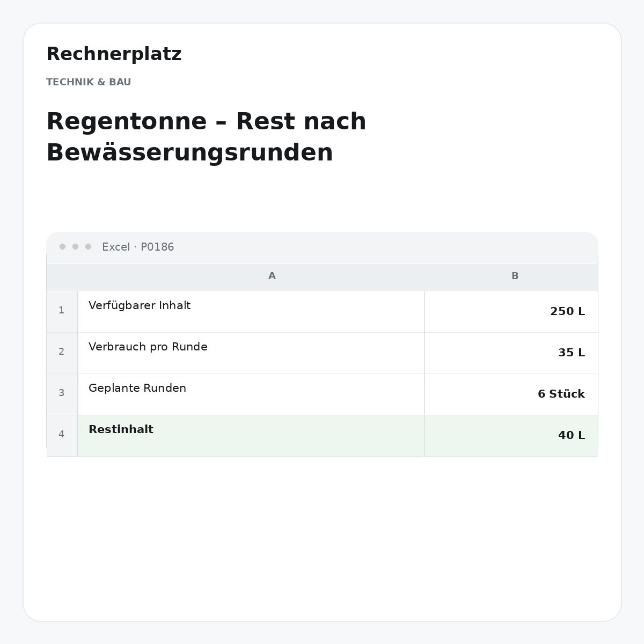Click the Regentonne heading
Screen dimensions: 644x644
(x=207, y=137)
